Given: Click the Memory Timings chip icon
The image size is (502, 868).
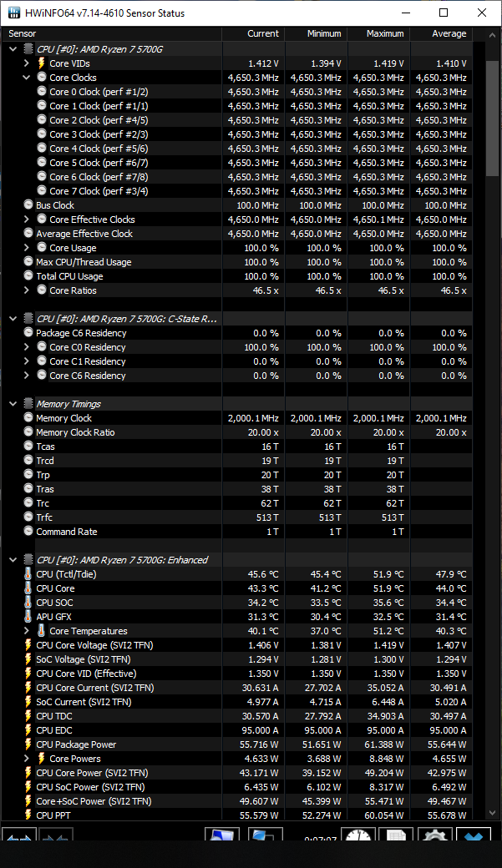Looking at the screenshot, I should click(28, 404).
